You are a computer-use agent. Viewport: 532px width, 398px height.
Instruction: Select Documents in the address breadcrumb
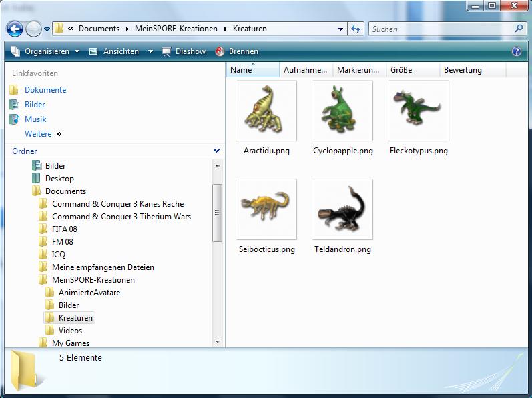pos(99,29)
